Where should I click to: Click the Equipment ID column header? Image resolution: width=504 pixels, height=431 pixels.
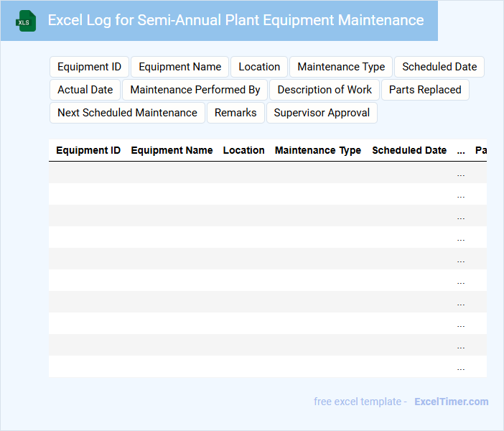pyautogui.click(x=88, y=151)
